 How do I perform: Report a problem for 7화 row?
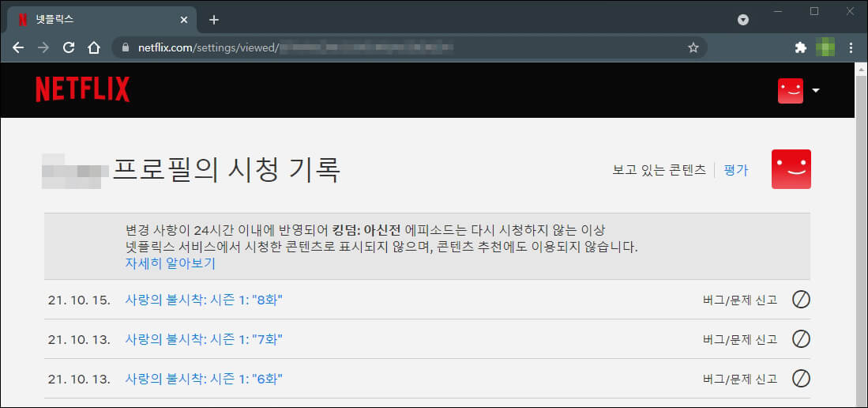pyautogui.click(x=740, y=339)
